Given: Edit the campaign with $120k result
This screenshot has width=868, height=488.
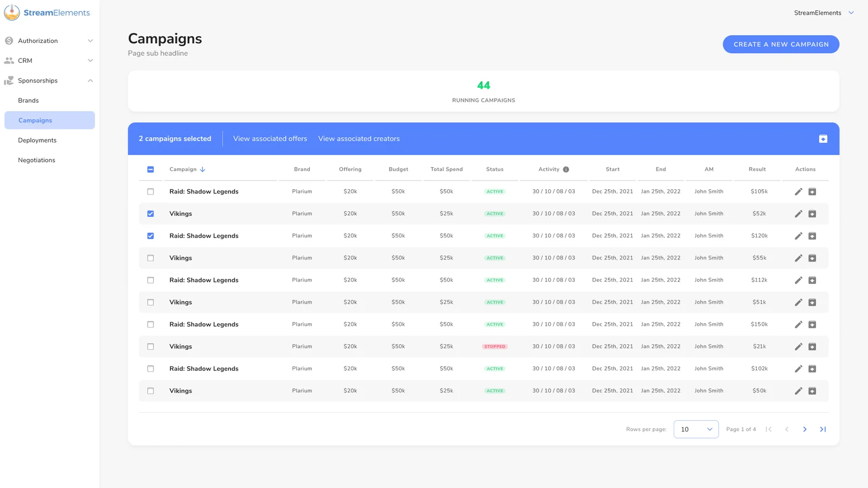Looking at the screenshot, I should [x=798, y=236].
